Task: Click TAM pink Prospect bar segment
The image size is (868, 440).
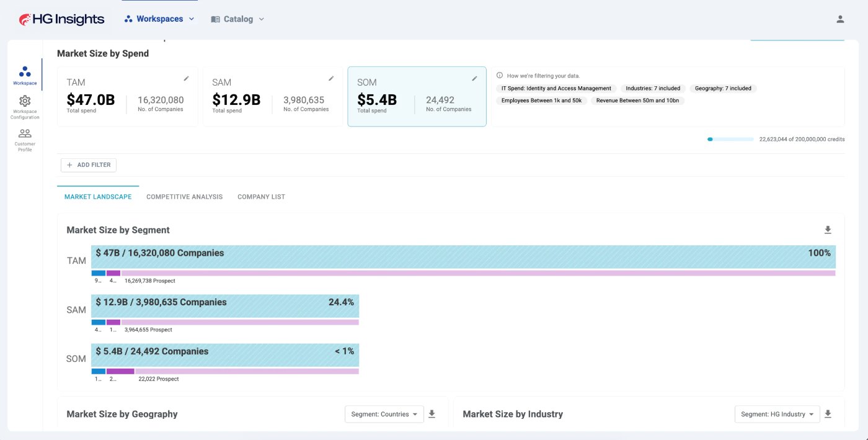Action: pos(478,273)
